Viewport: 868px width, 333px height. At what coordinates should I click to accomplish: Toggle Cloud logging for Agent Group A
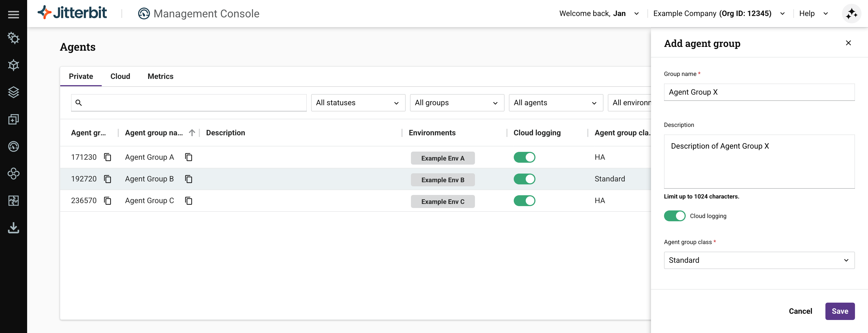pos(524,157)
